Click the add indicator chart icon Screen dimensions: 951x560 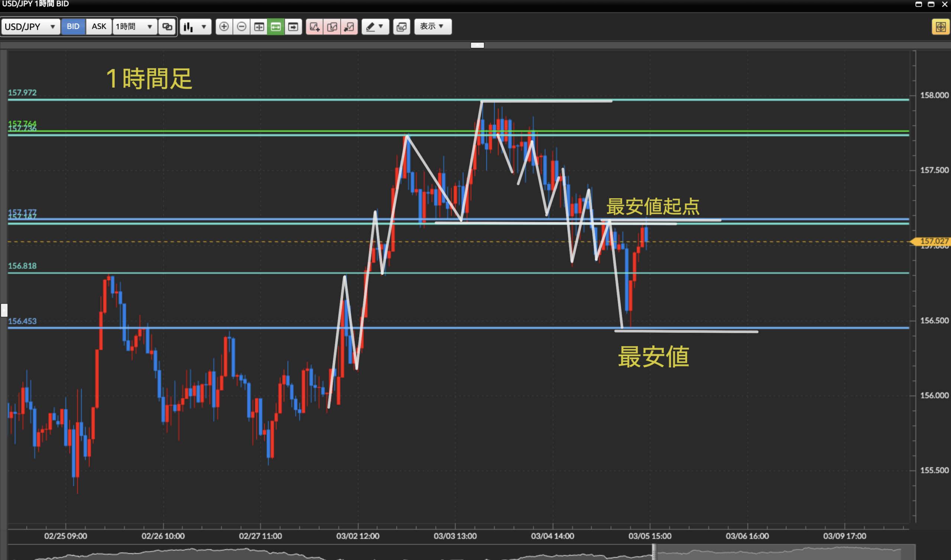pyautogui.click(x=314, y=27)
